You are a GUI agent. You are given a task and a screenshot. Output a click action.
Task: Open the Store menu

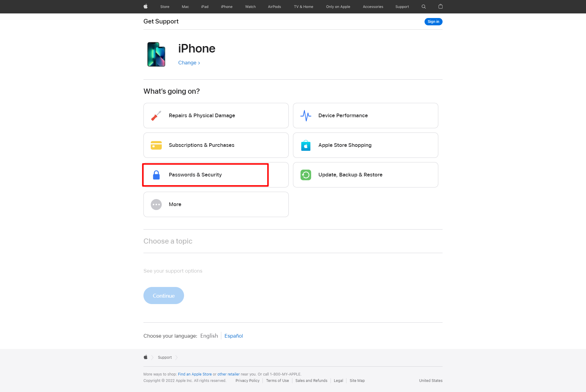click(x=165, y=7)
